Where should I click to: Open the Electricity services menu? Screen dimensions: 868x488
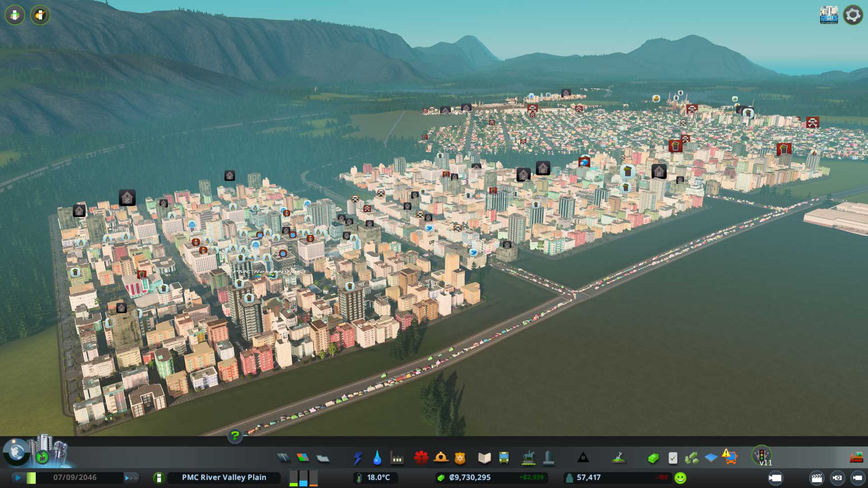(358, 458)
